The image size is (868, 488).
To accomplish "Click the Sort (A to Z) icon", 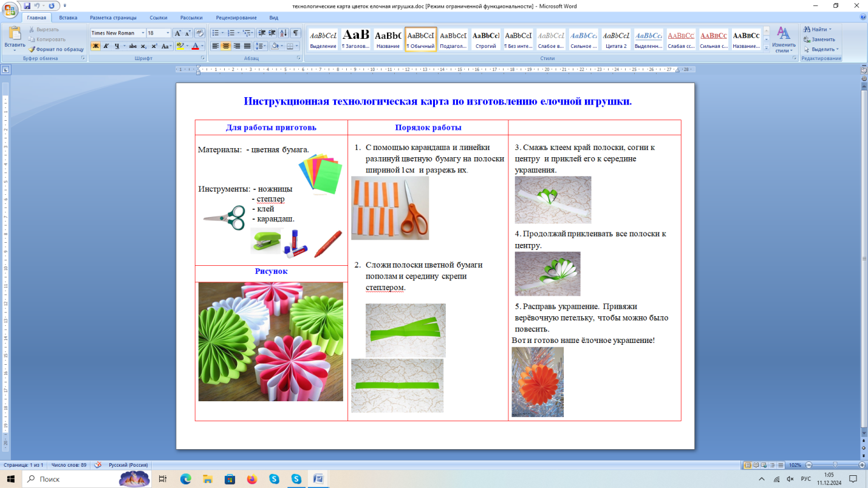I will pyautogui.click(x=284, y=33).
